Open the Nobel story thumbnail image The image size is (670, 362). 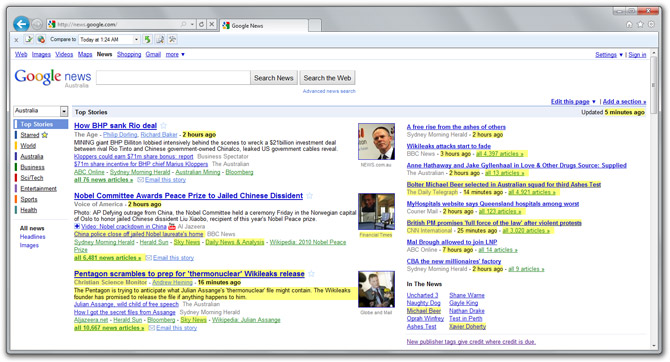(376, 212)
